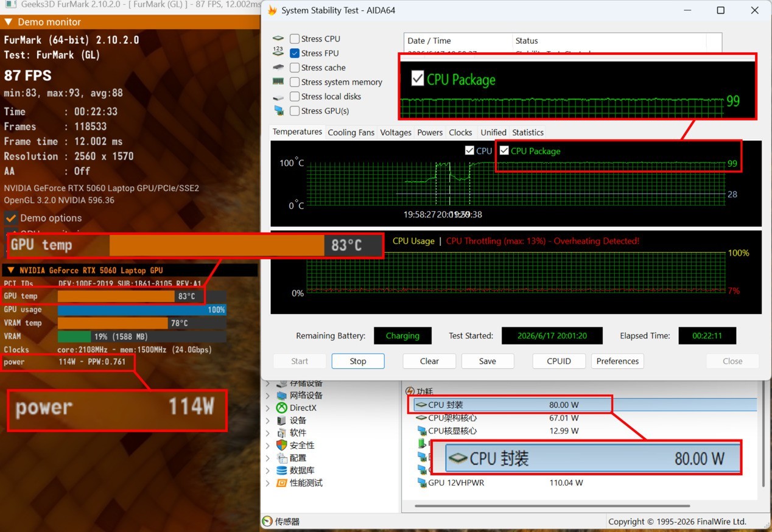Click the horizontal scrollbar in sensor panel

[552, 506]
